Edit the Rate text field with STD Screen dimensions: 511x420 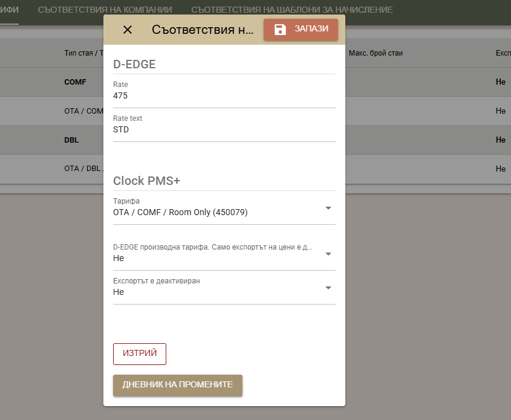pos(224,129)
